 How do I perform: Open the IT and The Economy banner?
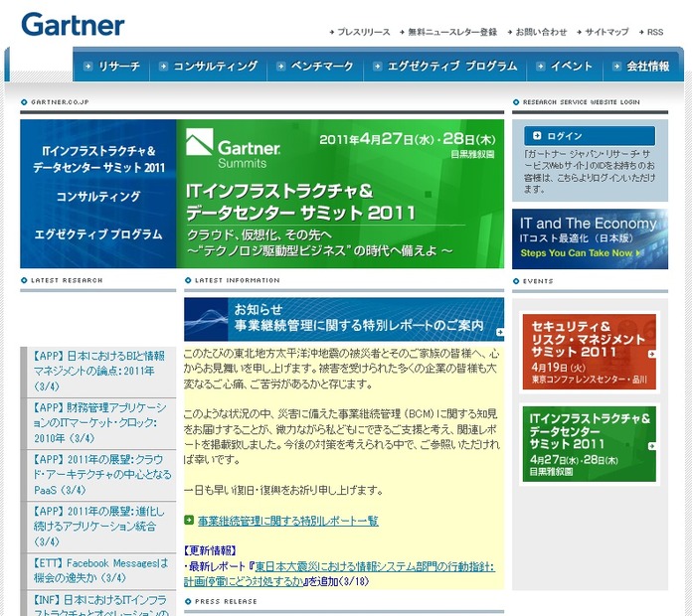(x=590, y=238)
